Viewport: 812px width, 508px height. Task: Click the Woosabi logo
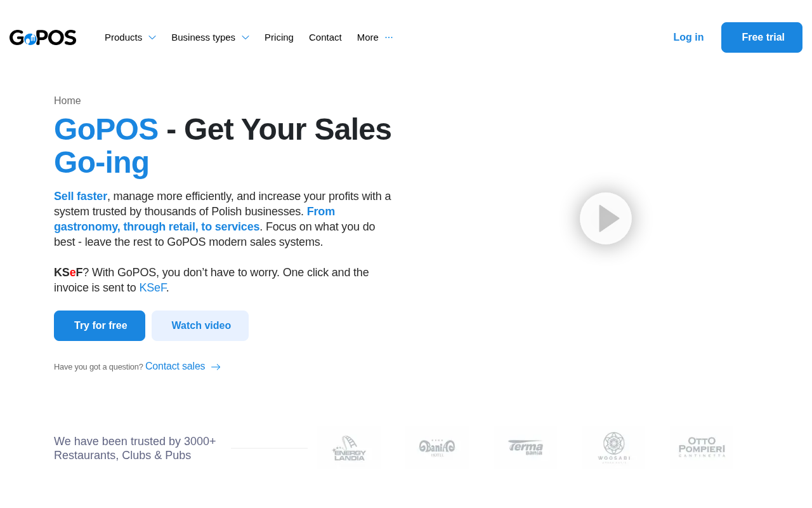tap(613, 448)
